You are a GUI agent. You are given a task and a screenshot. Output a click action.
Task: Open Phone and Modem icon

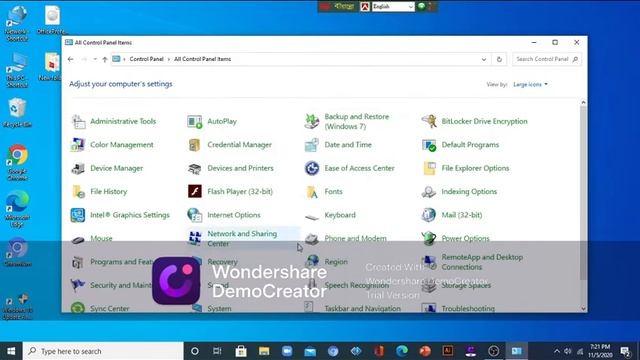click(312, 238)
